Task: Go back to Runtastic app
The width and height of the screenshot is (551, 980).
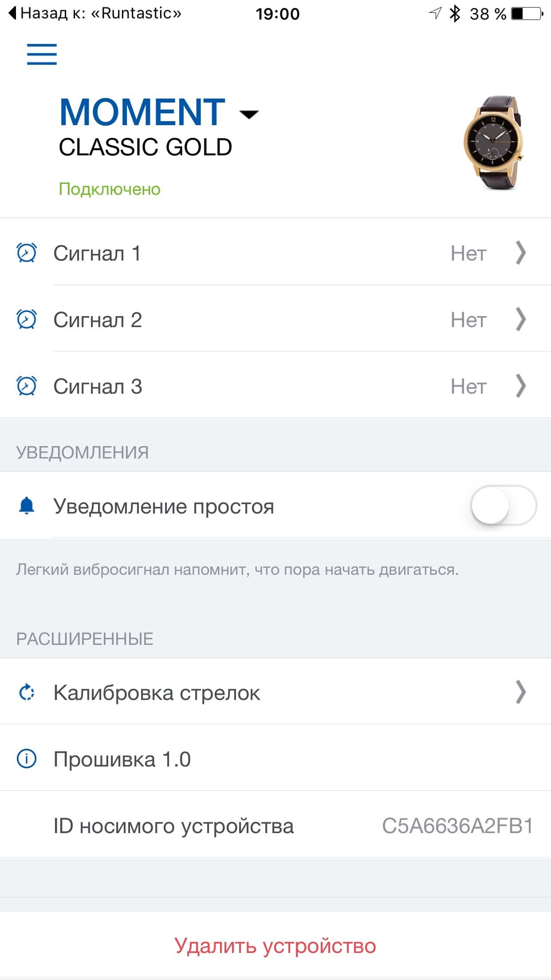Action: [95, 14]
